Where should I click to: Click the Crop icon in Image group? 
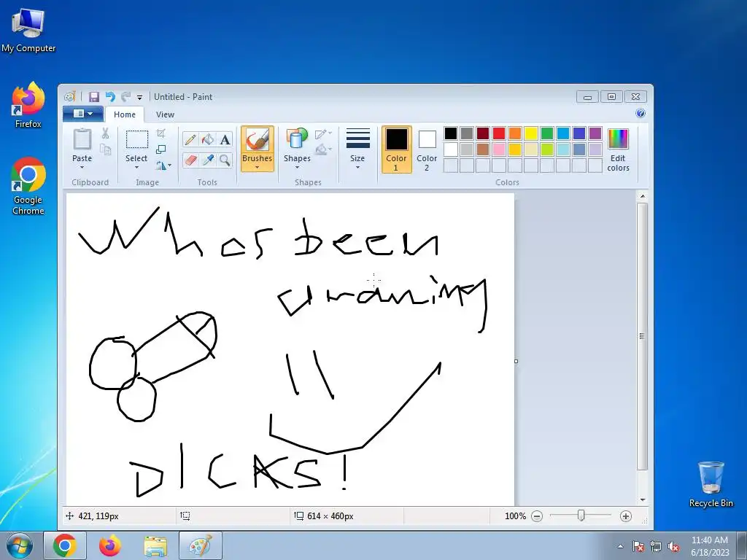tap(161, 133)
